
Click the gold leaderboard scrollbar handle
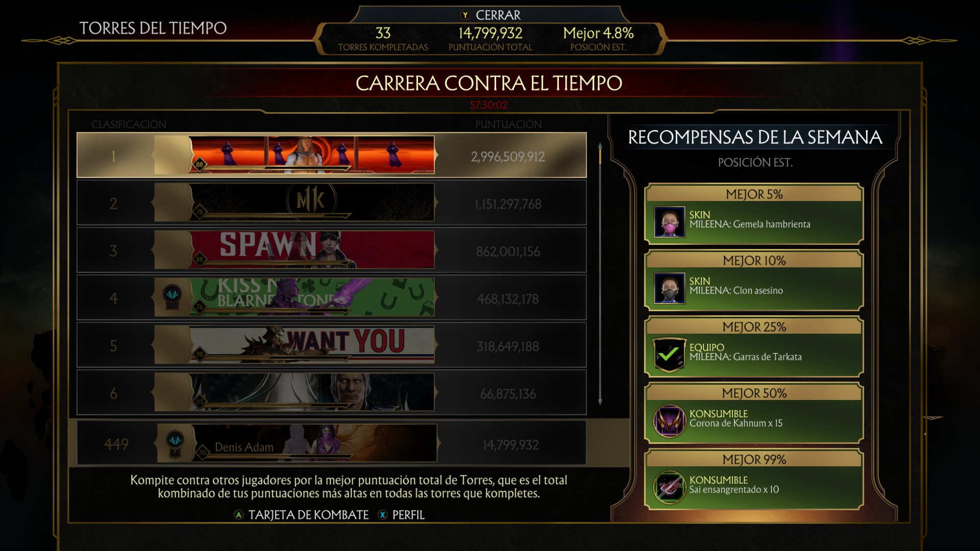[x=600, y=157]
